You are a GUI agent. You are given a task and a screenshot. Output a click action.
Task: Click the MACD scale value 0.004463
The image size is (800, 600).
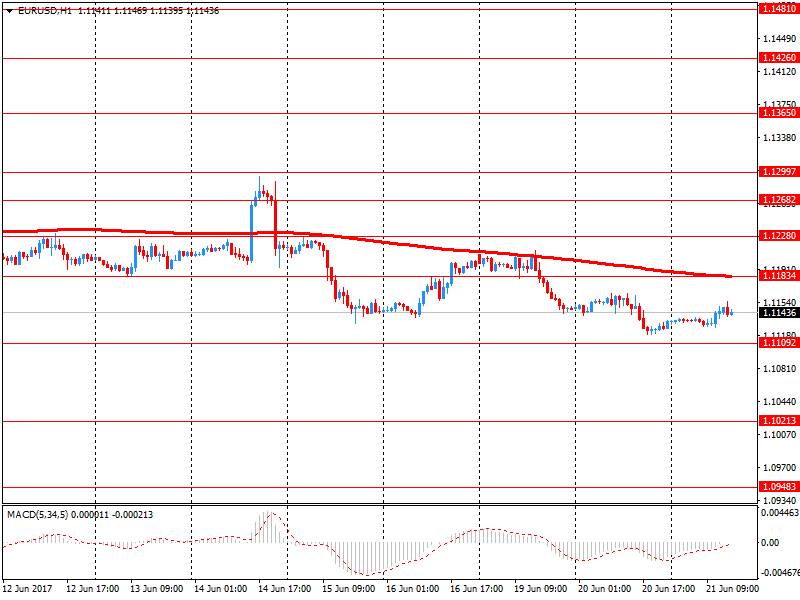pos(780,513)
